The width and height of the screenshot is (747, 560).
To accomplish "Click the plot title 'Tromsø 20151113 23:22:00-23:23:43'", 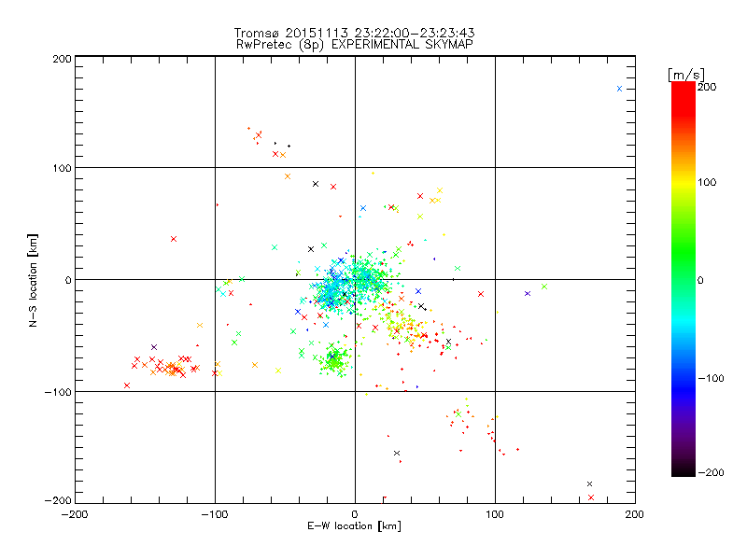I will pos(354,33).
